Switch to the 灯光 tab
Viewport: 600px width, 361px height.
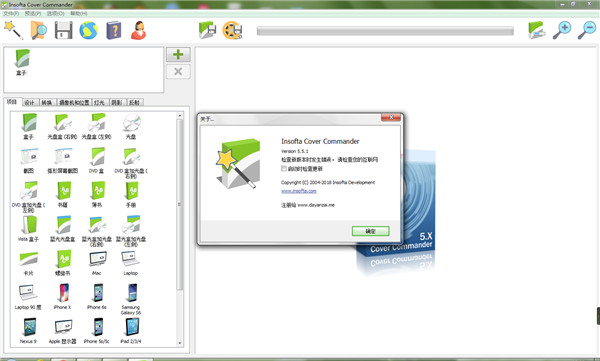click(99, 102)
